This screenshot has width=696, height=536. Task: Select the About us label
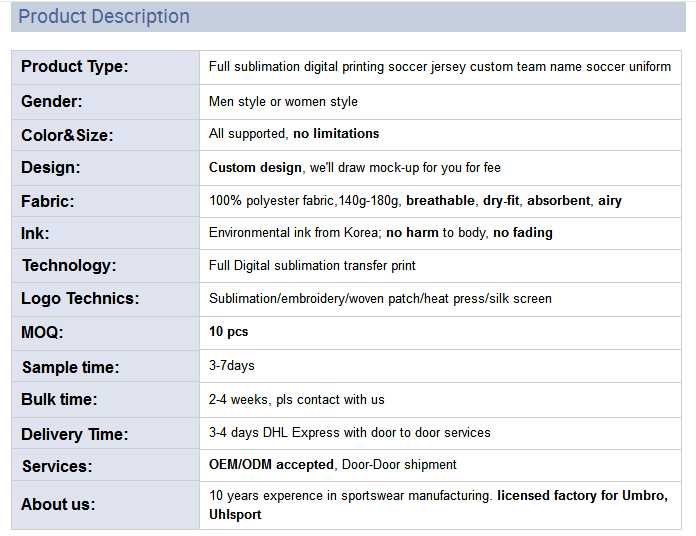(58, 505)
